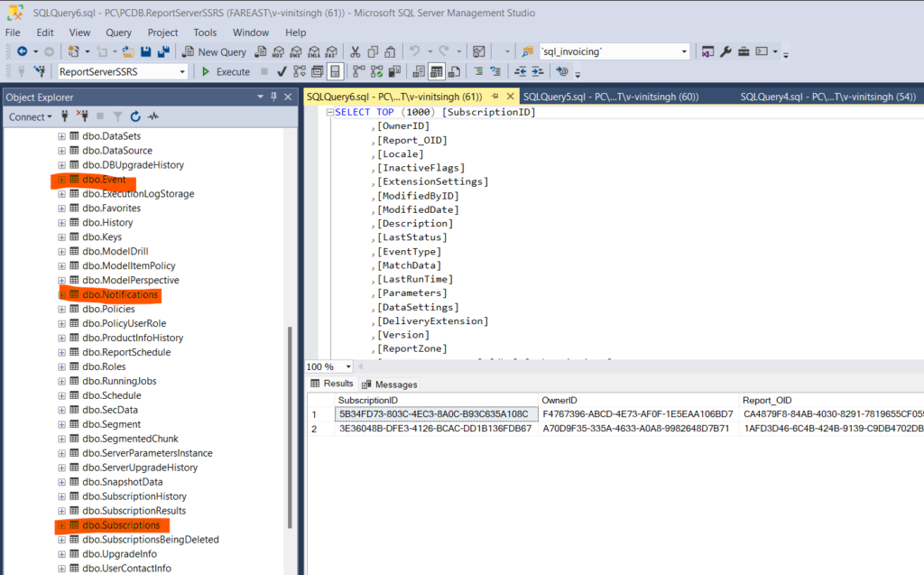924x575 pixels.
Task: Open the File menu
Action: [x=13, y=32]
